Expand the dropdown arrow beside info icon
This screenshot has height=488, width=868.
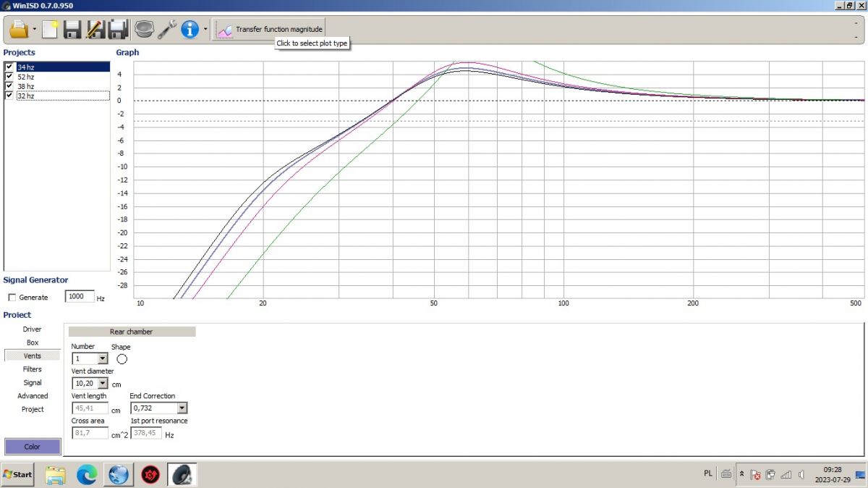pos(205,30)
